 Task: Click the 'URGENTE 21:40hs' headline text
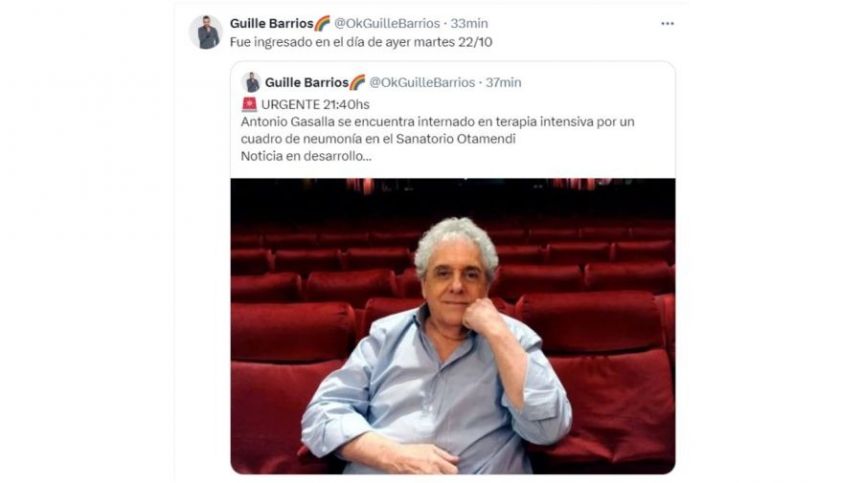pos(315,104)
